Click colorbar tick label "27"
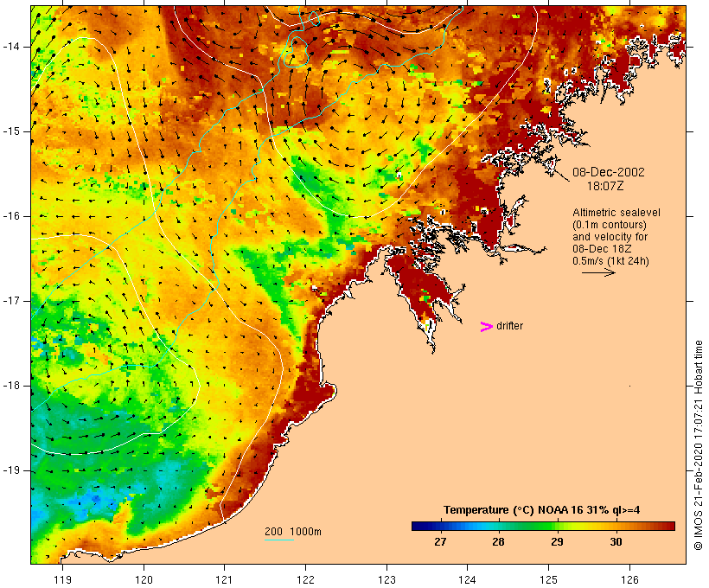 tap(440, 542)
